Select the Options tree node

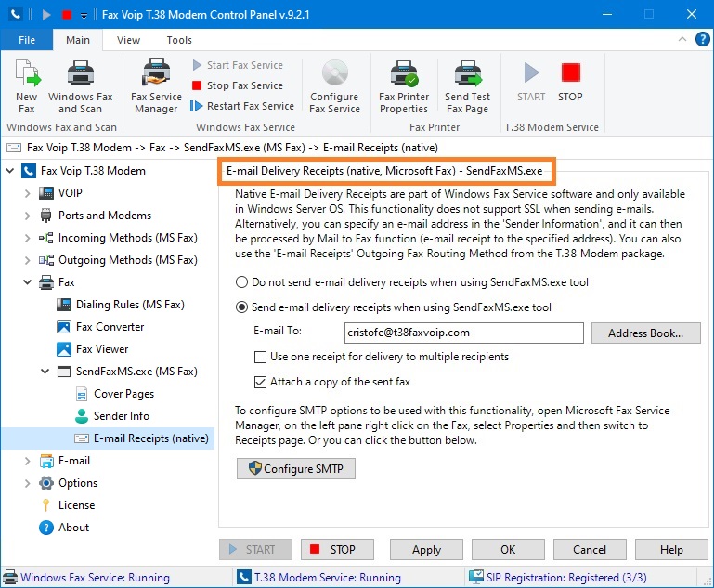click(78, 483)
